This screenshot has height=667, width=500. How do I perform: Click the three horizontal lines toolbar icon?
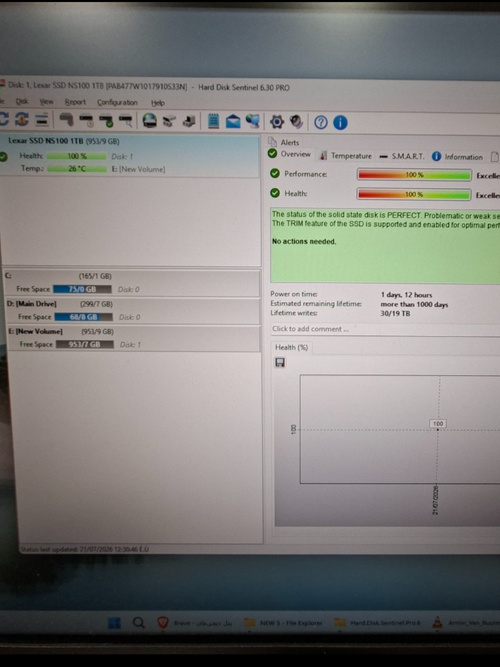tap(42, 120)
